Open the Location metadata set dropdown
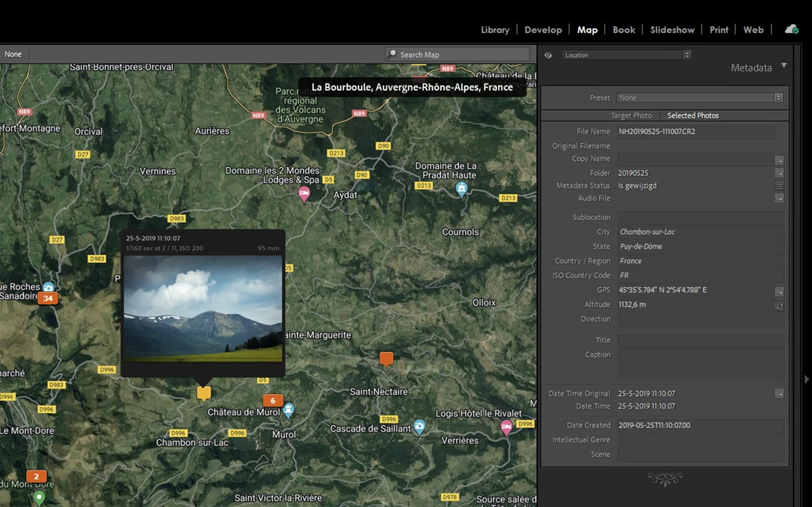Screen dimensions: 812x507 point(627,55)
